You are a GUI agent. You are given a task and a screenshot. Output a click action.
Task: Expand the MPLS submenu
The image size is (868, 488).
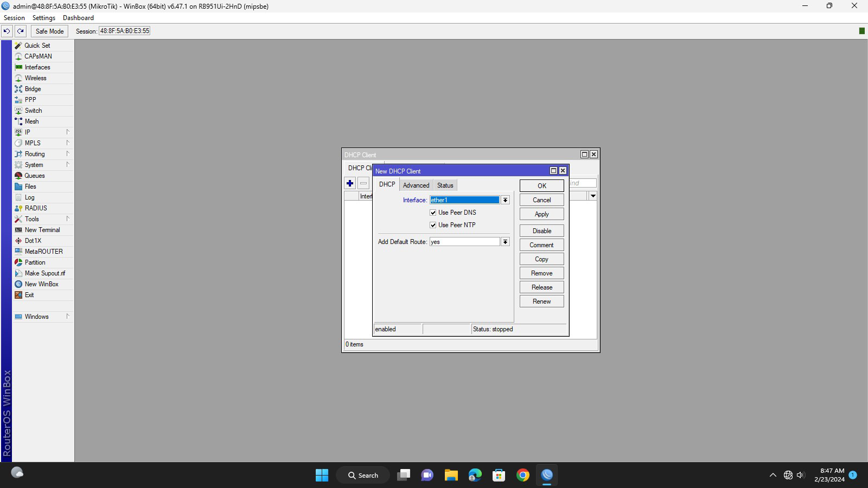(x=43, y=143)
